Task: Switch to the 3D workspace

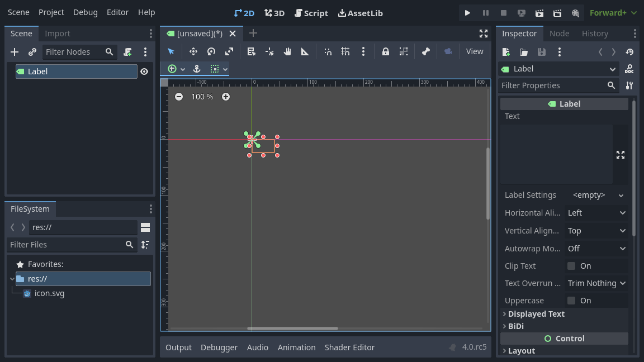Action: click(274, 12)
